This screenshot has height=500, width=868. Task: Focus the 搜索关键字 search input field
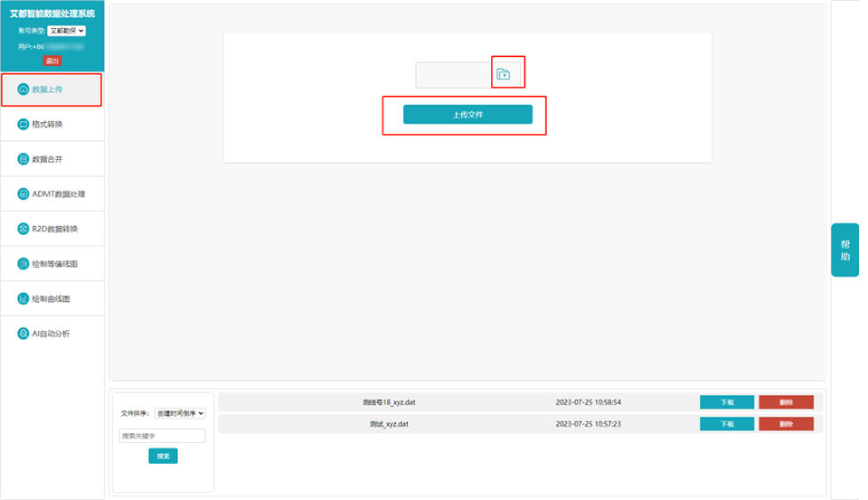(163, 436)
